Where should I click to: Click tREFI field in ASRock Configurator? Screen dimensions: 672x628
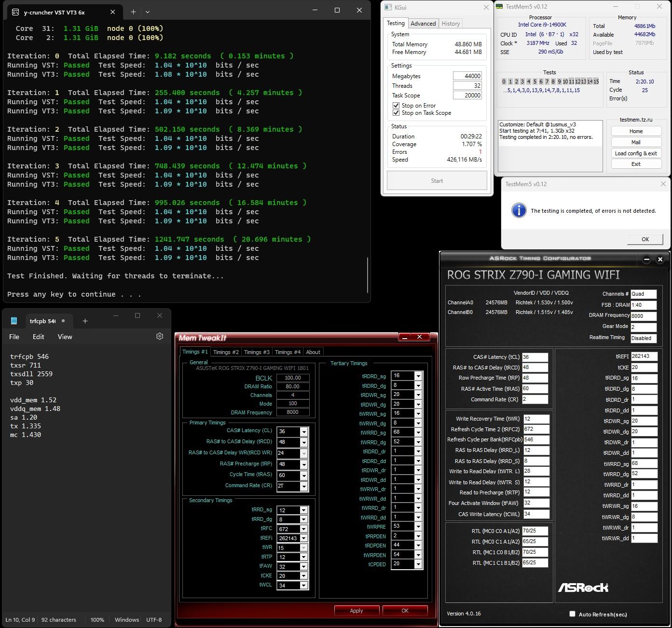(x=644, y=356)
